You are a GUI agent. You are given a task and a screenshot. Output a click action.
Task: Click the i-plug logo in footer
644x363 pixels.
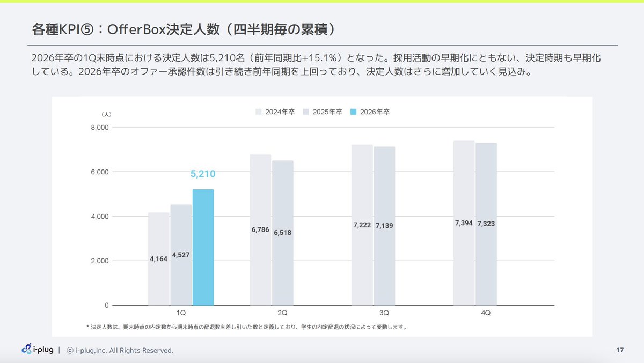click(x=38, y=349)
